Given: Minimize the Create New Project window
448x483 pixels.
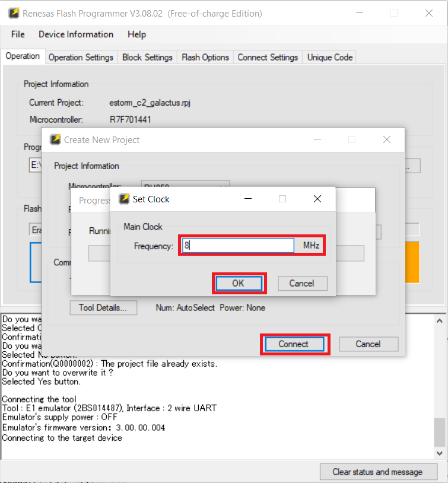Looking at the screenshot, I should pyautogui.click(x=317, y=139).
